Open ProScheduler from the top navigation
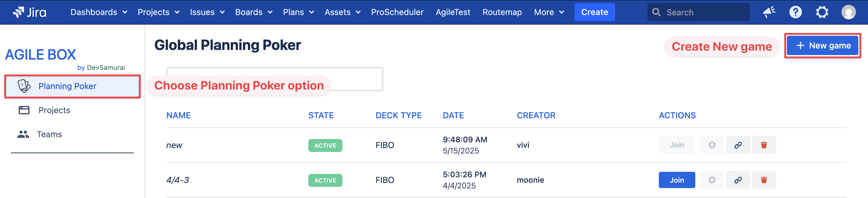Screen dimensions: 868x198 [397, 12]
